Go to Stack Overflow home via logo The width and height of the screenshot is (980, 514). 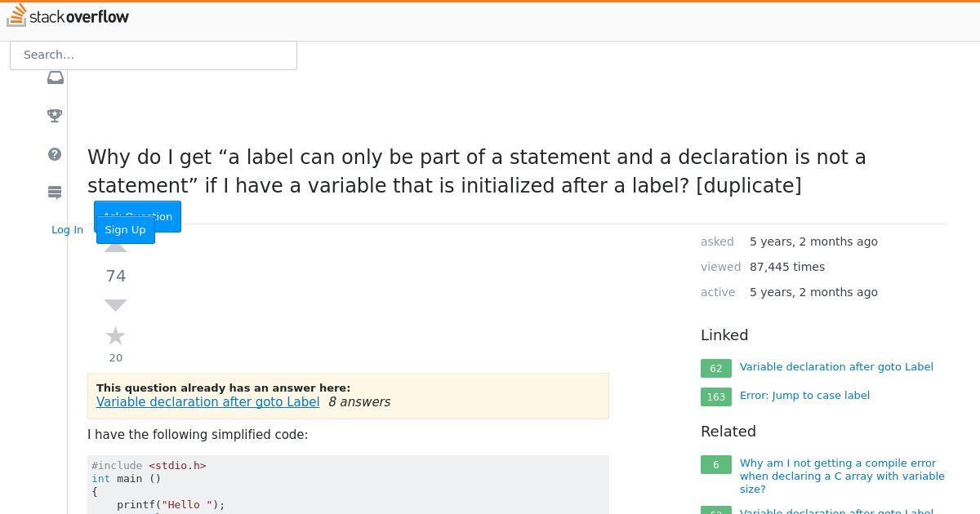(68, 16)
